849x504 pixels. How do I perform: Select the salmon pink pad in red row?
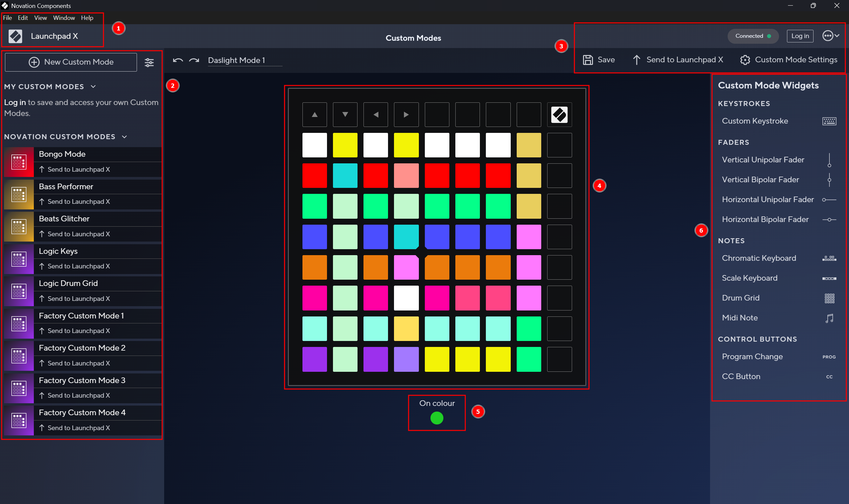point(406,176)
